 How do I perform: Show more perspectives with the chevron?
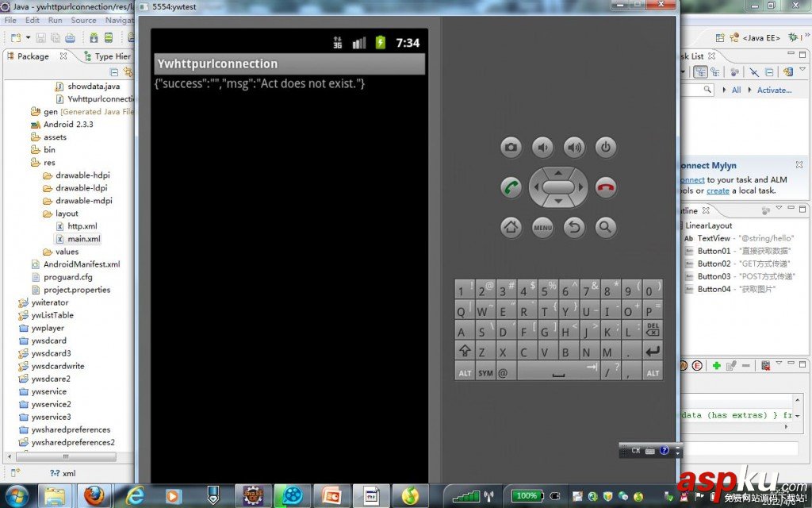coord(806,35)
